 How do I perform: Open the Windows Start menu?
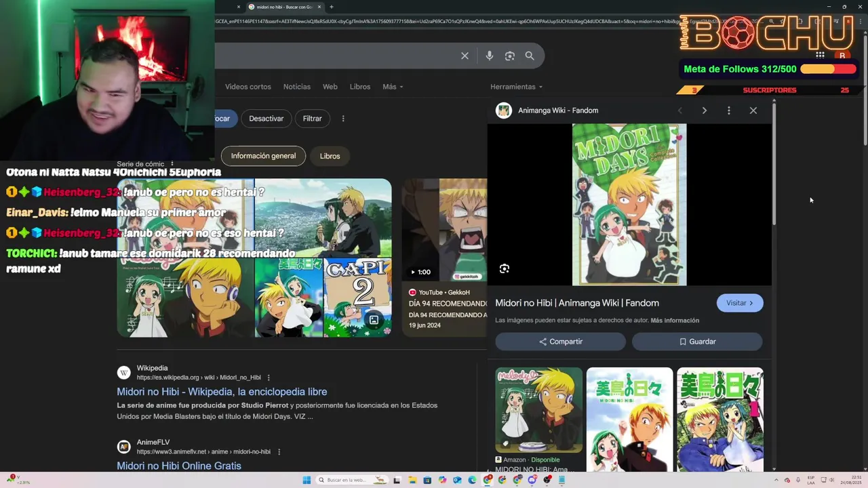pyautogui.click(x=307, y=480)
